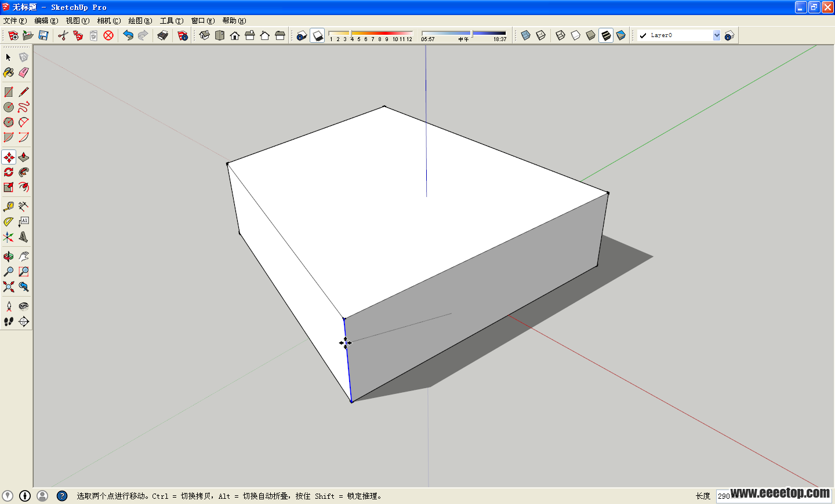Open the 相机(C) menu
Viewport: 835px width, 504px height.
(109, 21)
